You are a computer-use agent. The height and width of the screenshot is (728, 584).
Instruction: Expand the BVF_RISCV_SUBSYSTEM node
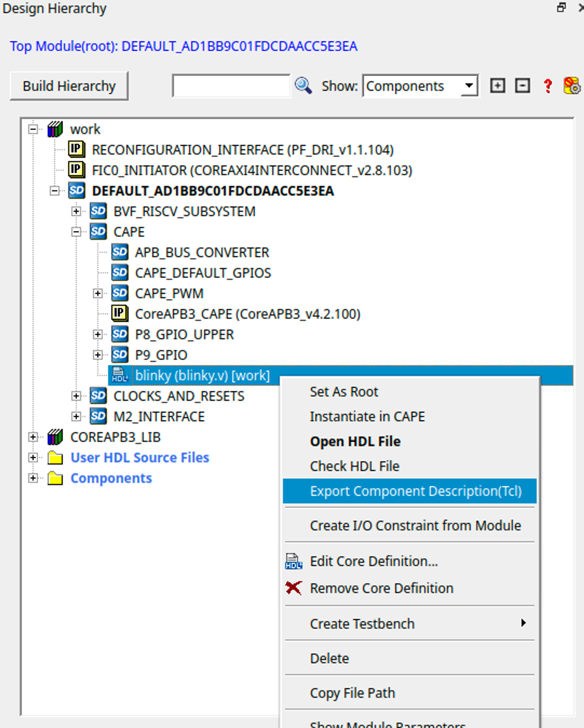click(x=76, y=212)
